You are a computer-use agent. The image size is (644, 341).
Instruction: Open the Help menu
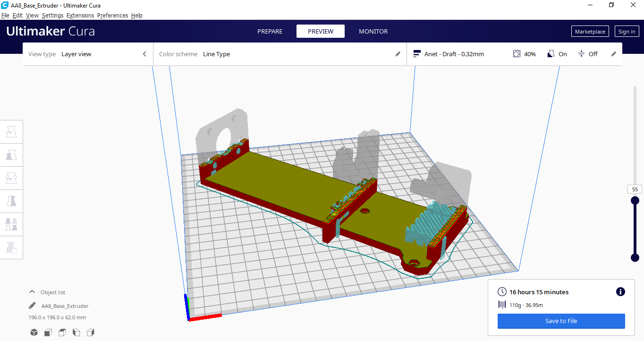[x=137, y=15]
